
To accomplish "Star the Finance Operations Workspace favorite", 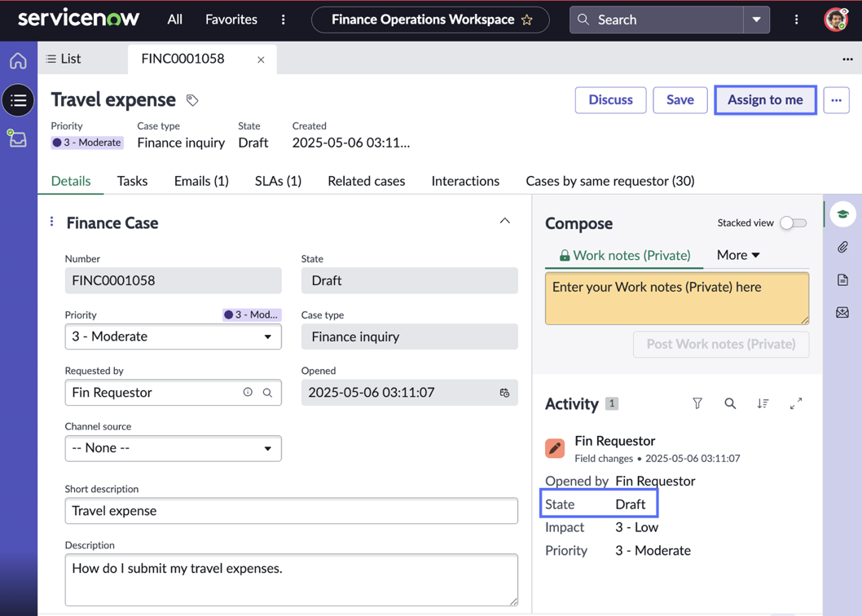I will click(526, 20).
